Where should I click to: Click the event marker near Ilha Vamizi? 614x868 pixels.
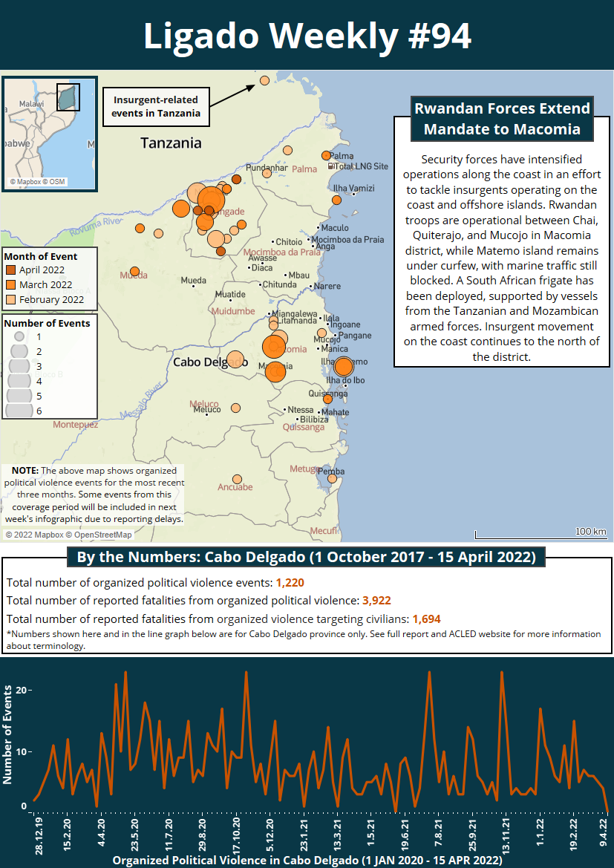pos(336,200)
